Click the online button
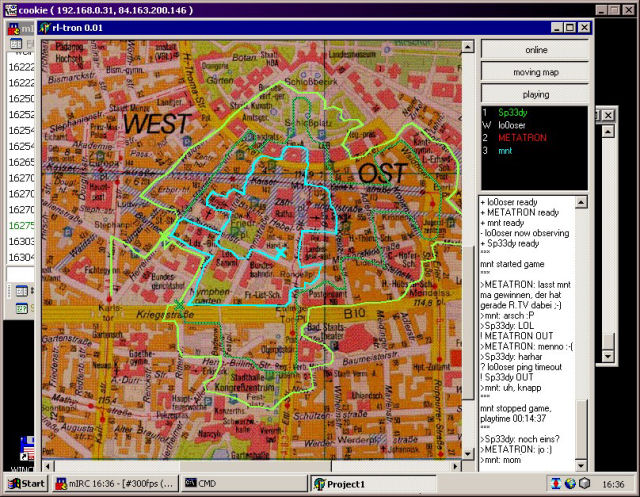The width and height of the screenshot is (640, 497). (535, 50)
